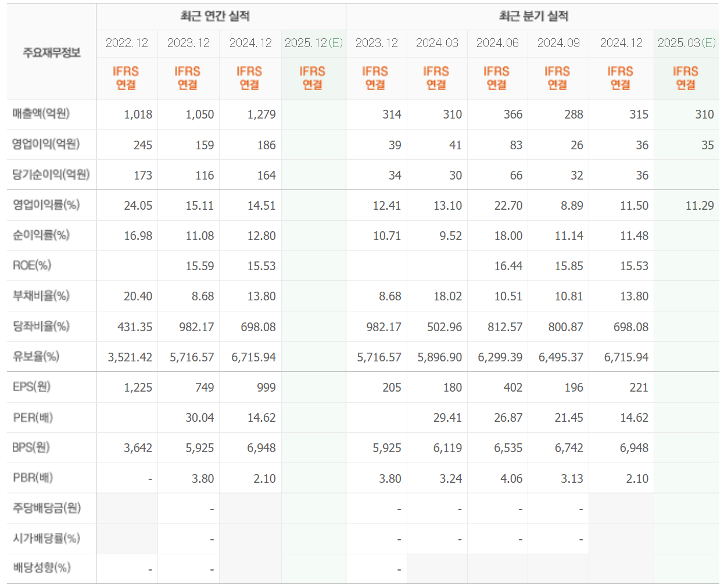Click the 16.44 ROE value

pyautogui.click(x=508, y=266)
